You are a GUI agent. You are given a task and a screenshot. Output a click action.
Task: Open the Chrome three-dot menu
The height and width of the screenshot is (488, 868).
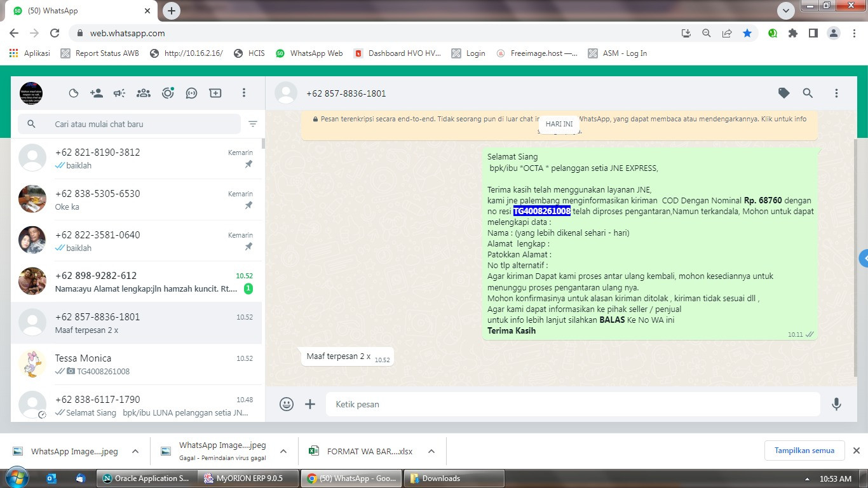click(855, 33)
